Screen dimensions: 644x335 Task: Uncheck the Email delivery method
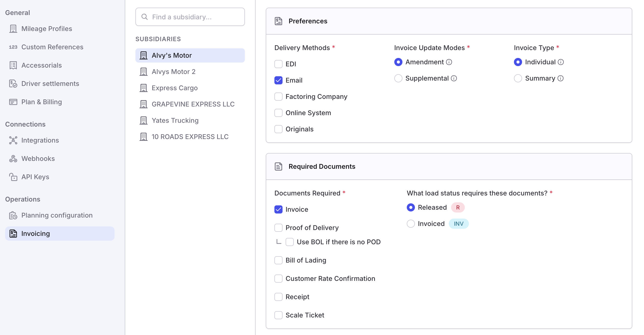tap(278, 80)
